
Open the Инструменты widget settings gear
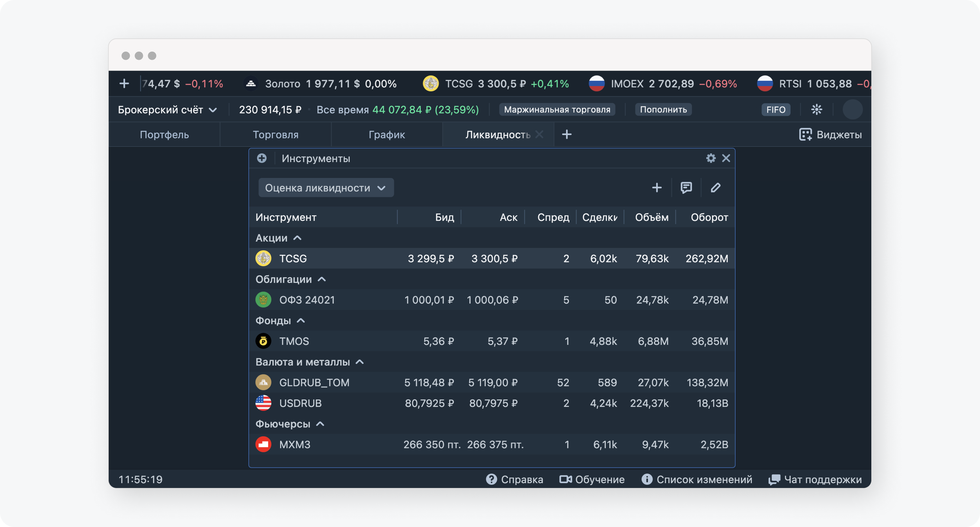[x=711, y=158]
